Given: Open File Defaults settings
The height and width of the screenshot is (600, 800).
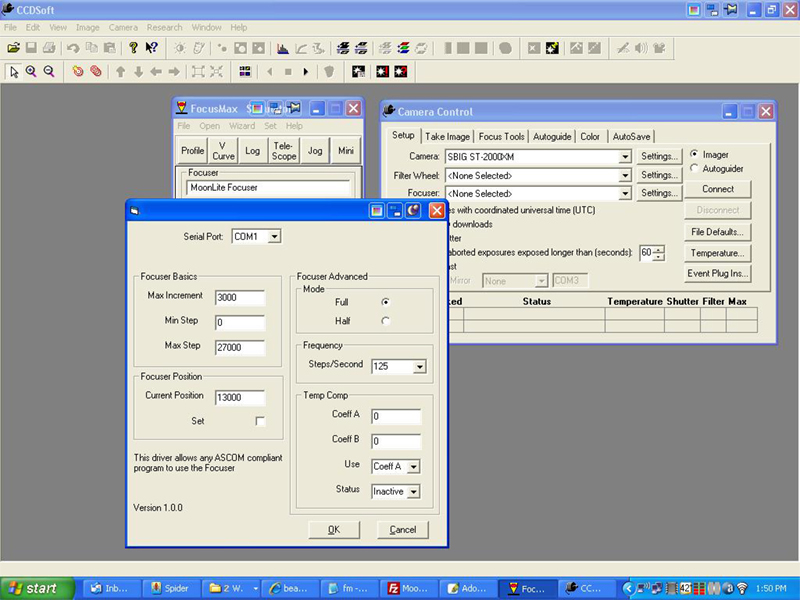Looking at the screenshot, I should (x=718, y=232).
